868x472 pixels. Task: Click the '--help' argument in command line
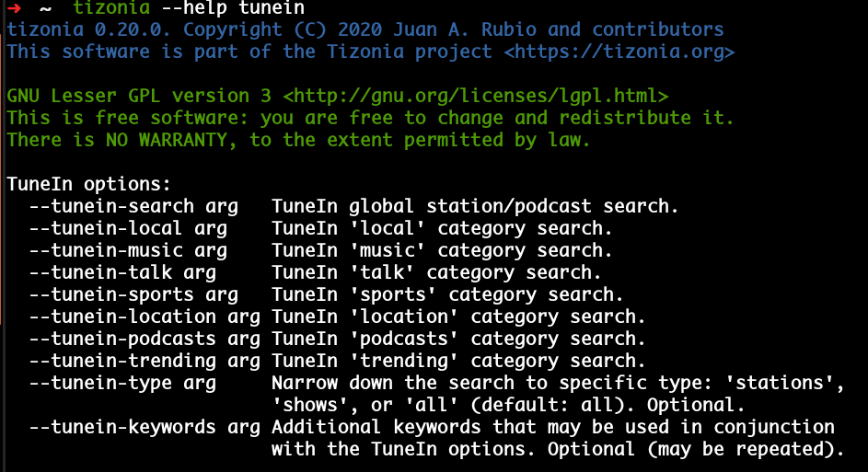click(193, 8)
